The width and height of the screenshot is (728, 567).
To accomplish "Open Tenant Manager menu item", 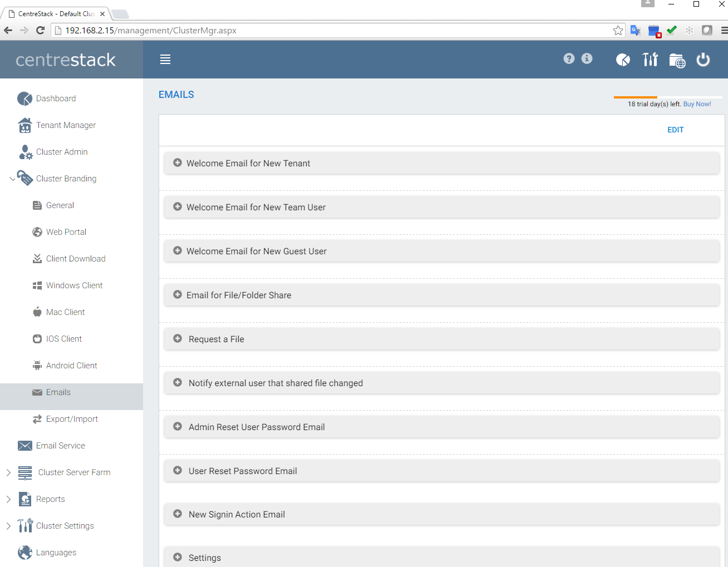I will (66, 125).
